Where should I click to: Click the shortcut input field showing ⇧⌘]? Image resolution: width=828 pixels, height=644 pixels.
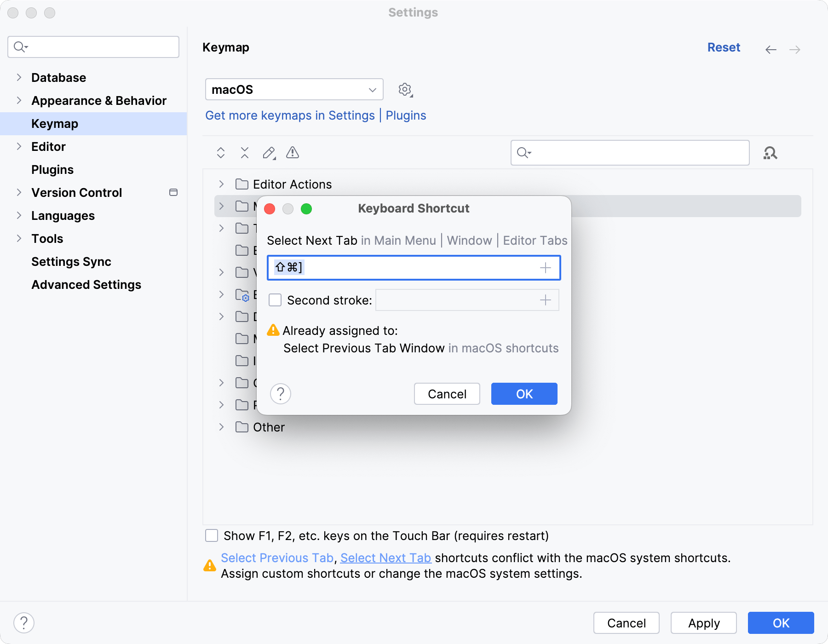(x=405, y=267)
